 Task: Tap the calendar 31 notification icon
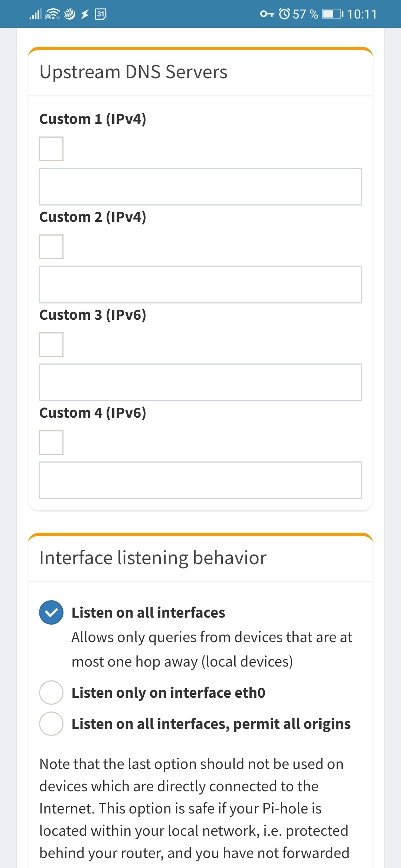tap(101, 14)
